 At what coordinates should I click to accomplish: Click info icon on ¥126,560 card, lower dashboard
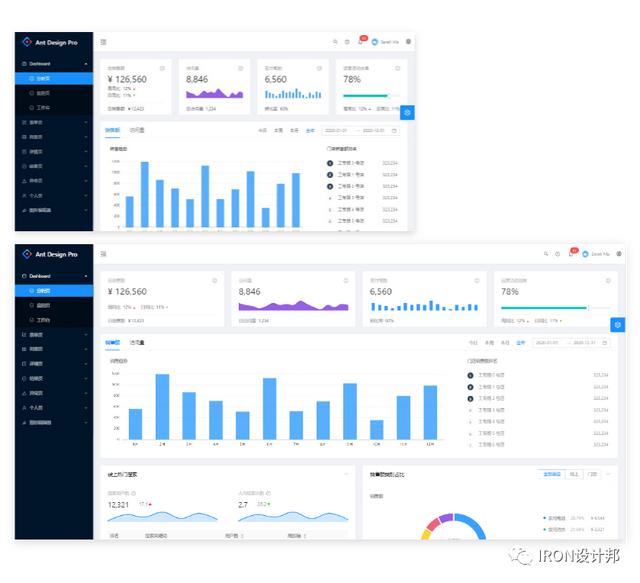coord(215,280)
